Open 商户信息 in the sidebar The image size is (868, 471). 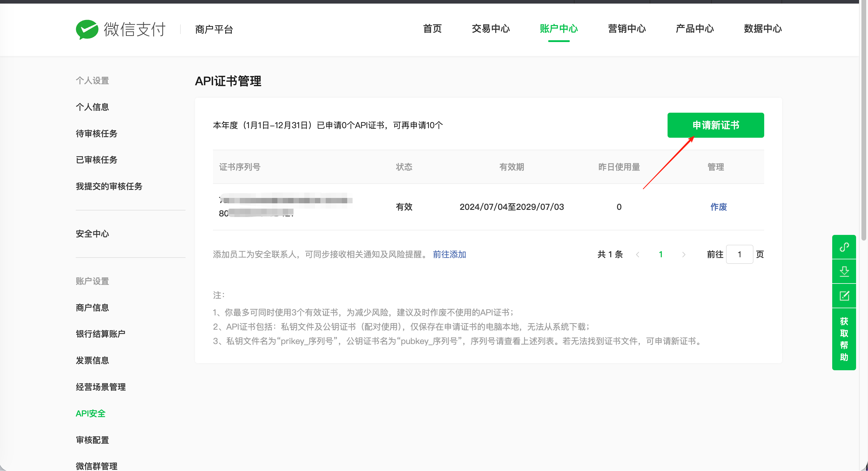tap(92, 308)
